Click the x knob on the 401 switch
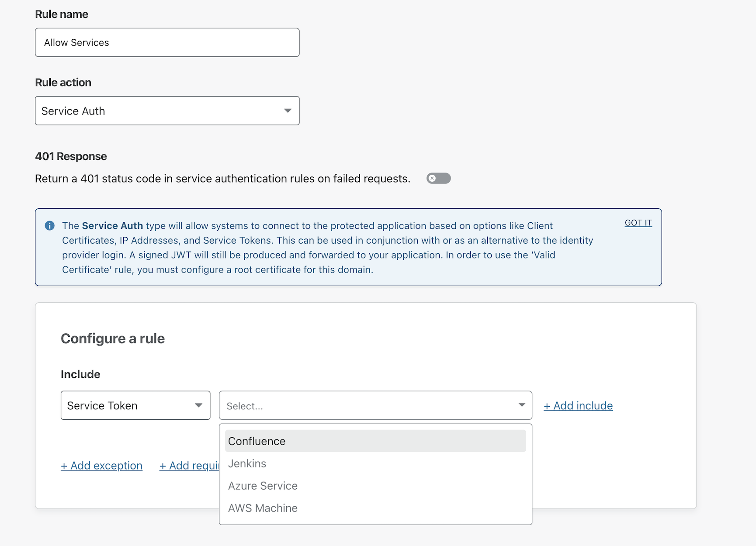The image size is (756, 546). click(432, 178)
